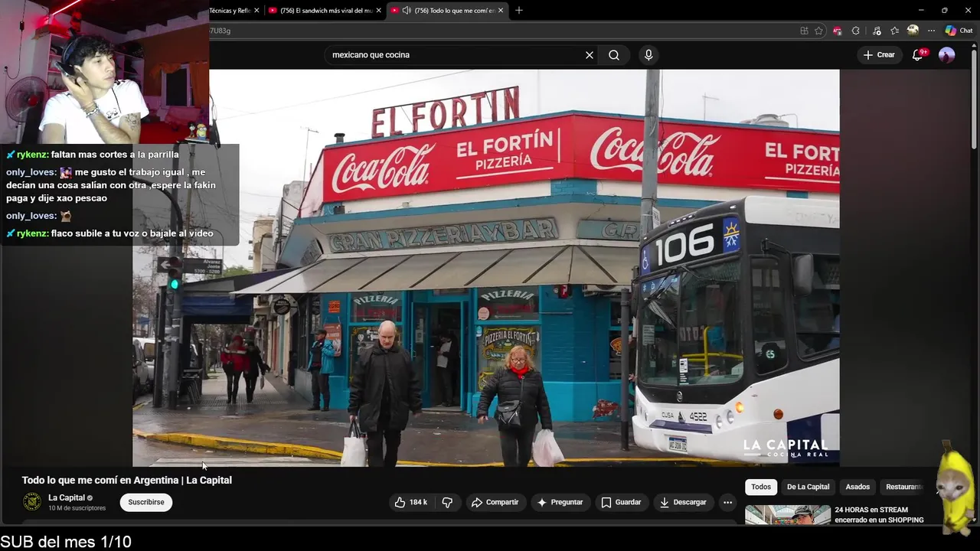Open '24 HORAS en STREAM' video thumbnail
The height and width of the screenshot is (551, 980).
[788, 514]
